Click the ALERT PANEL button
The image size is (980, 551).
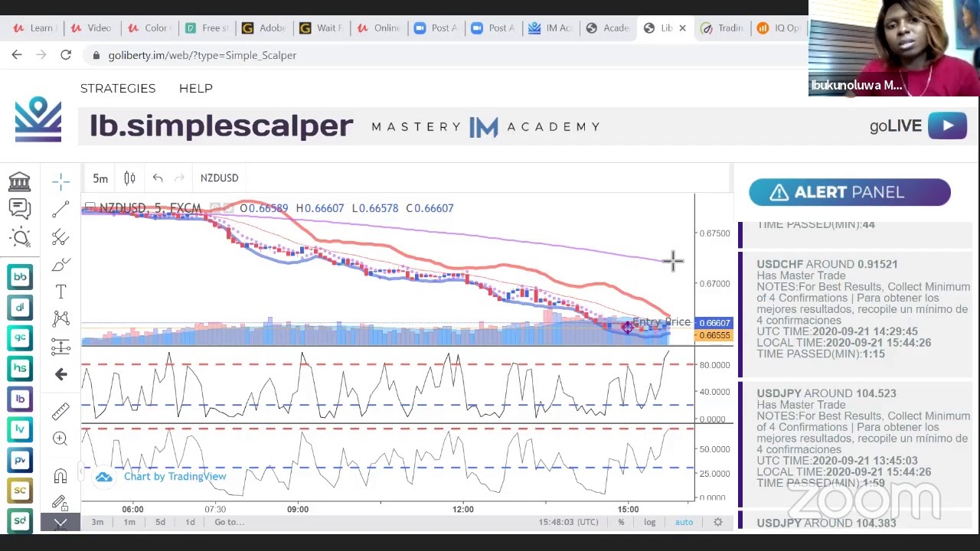850,192
